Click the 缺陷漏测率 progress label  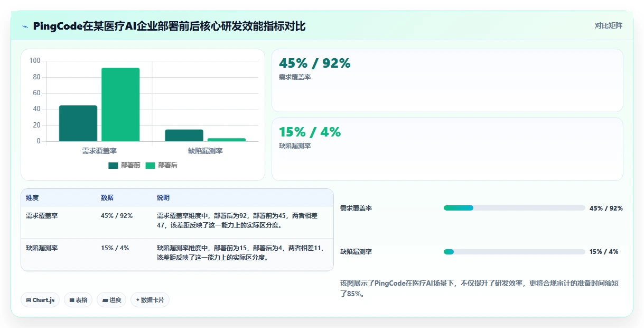tap(356, 252)
